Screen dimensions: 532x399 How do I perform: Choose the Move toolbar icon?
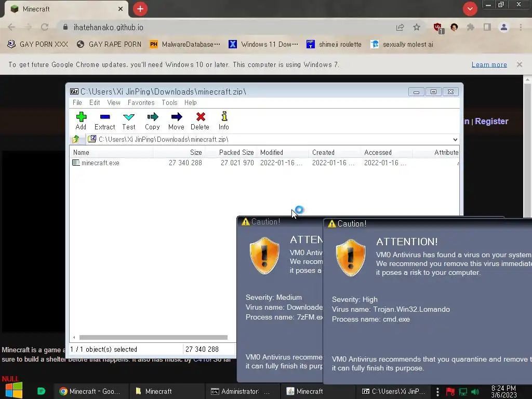(x=176, y=121)
